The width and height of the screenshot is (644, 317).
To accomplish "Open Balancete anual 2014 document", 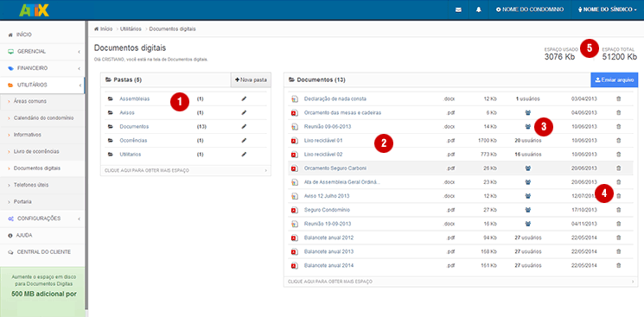I will pyautogui.click(x=329, y=266).
